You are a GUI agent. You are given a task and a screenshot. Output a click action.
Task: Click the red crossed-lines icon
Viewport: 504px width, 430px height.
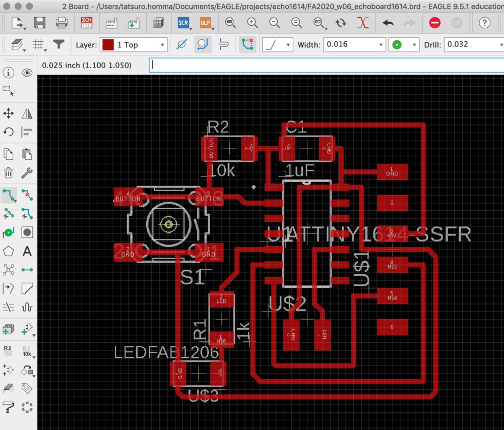coord(363,23)
